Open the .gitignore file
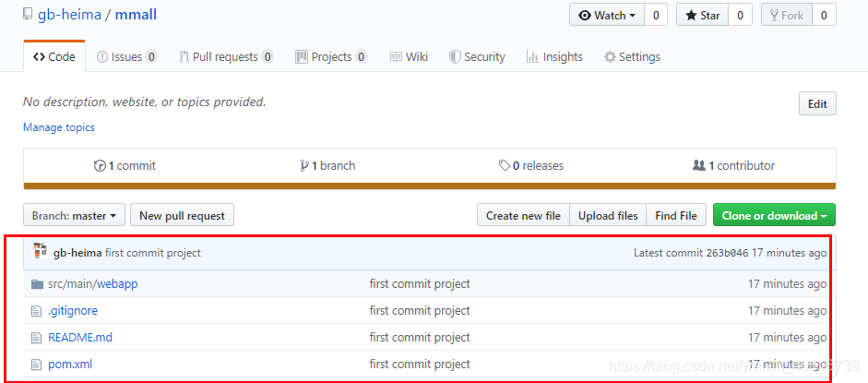Screen dimensions: 868x383 pyautogui.click(x=73, y=311)
